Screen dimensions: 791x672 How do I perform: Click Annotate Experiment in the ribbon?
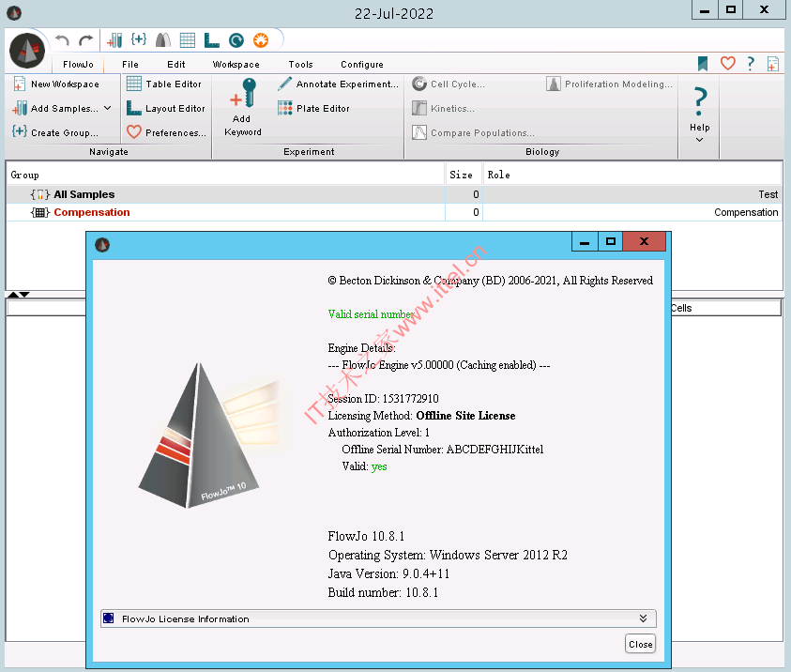pos(338,84)
